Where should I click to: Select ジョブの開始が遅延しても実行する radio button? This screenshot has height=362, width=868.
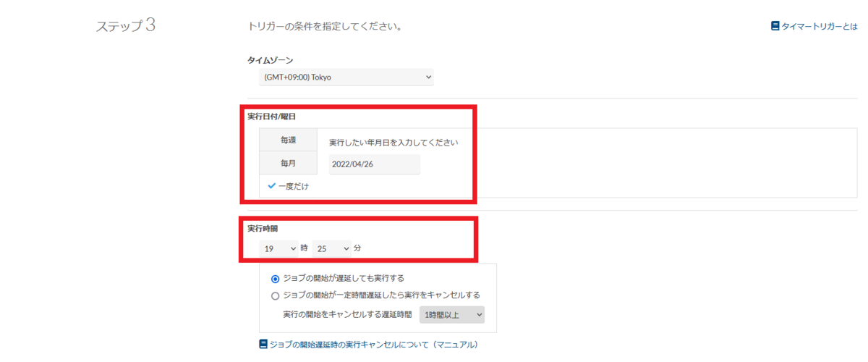click(275, 278)
